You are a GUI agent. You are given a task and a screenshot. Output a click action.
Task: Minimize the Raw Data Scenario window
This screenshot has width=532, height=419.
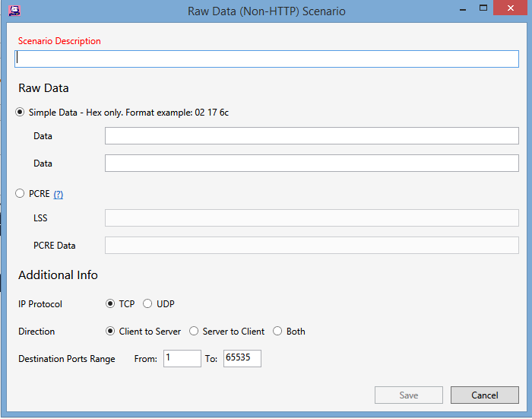pyautogui.click(x=462, y=9)
